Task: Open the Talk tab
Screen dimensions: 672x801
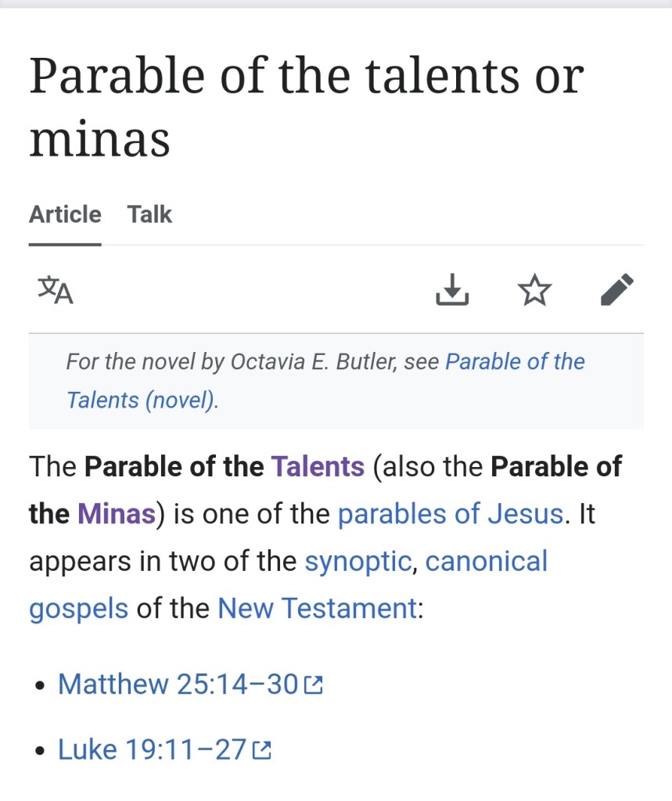Action: (x=149, y=215)
